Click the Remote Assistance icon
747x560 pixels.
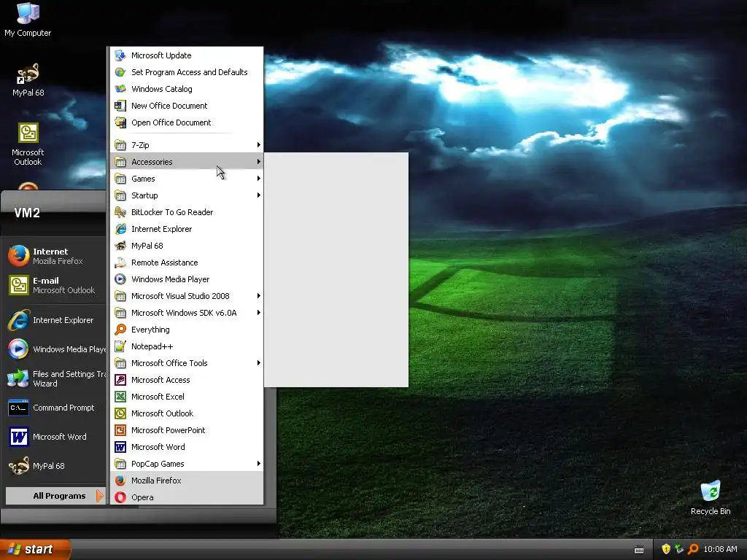tap(120, 262)
